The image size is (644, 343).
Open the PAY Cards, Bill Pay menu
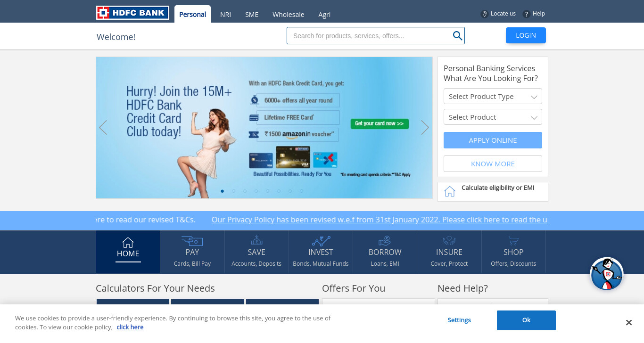[x=192, y=252]
